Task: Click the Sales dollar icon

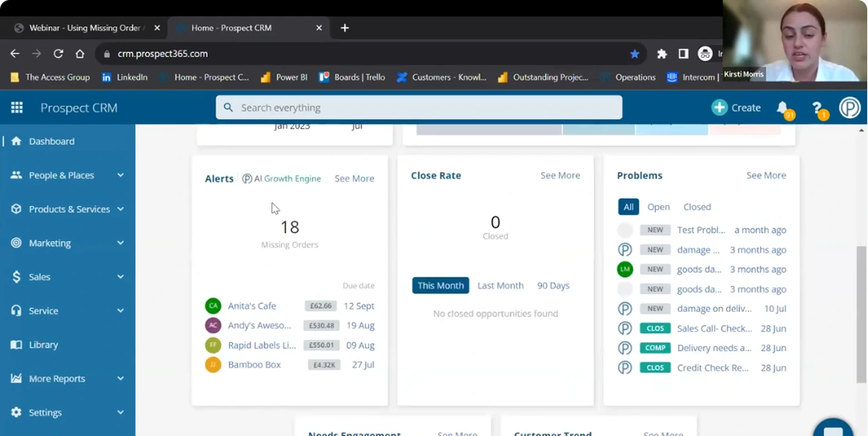Action: coord(16,277)
